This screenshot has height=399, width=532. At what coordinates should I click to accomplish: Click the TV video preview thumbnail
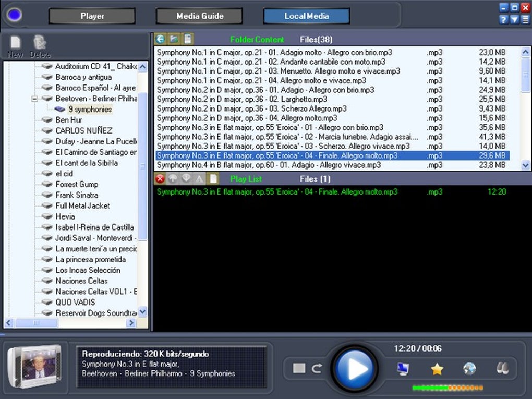[x=34, y=367]
